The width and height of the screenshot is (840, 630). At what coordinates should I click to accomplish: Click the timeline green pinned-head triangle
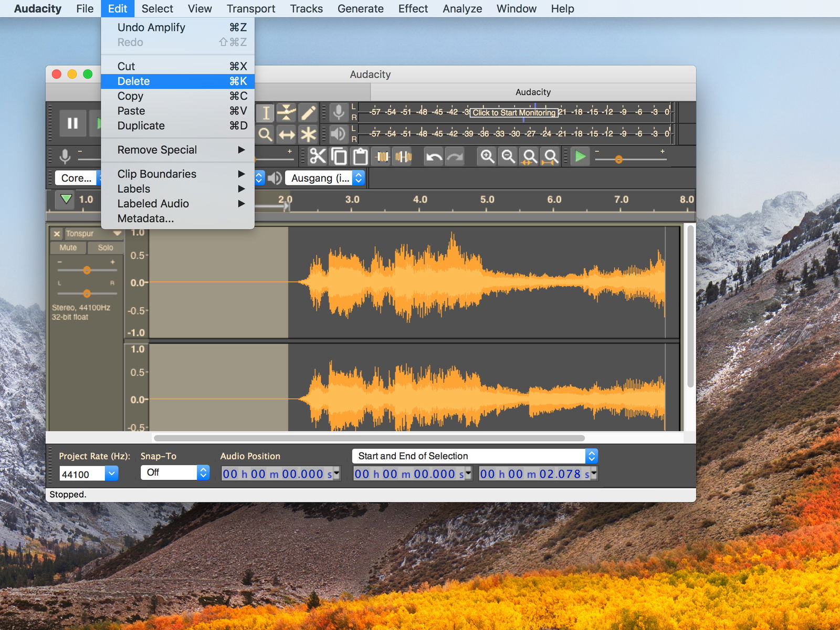click(66, 199)
